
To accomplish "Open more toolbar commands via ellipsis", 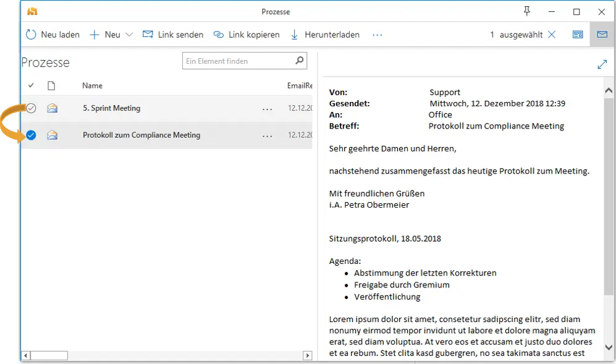I will pyautogui.click(x=377, y=35).
